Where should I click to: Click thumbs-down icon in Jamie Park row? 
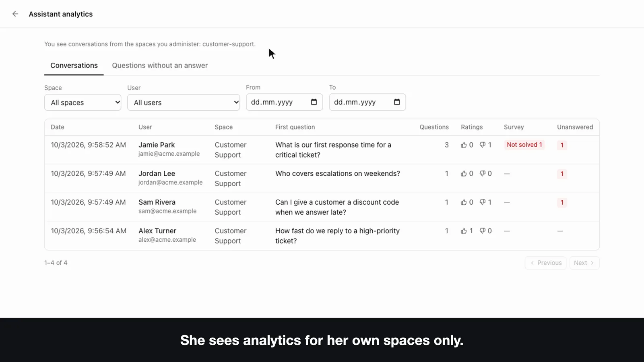click(482, 145)
